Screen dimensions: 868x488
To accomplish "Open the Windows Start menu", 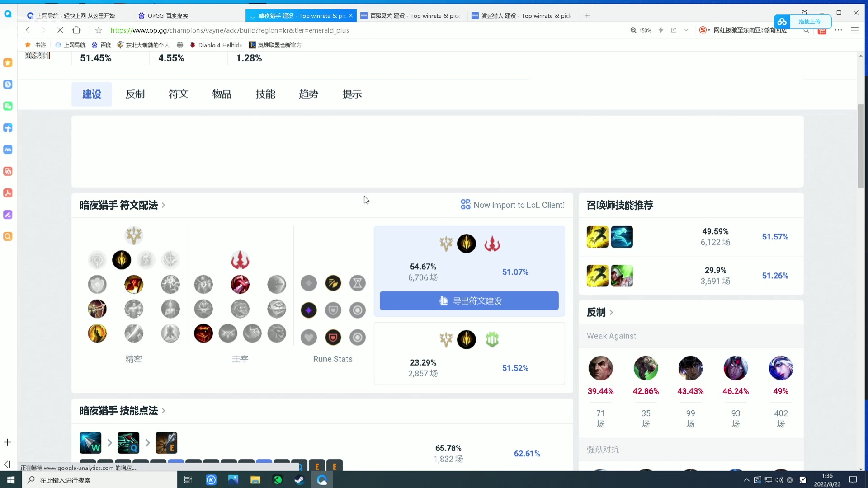I will (x=11, y=480).
